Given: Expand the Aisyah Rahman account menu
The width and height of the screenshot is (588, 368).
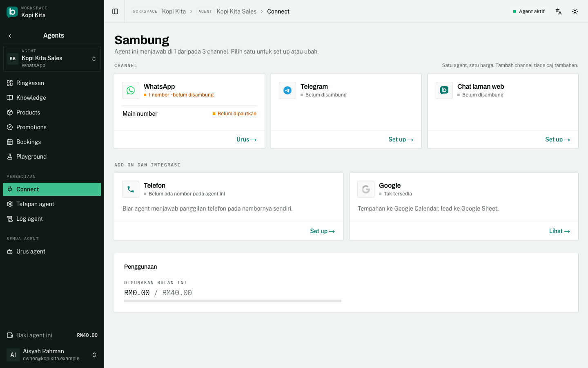Looking at the screenshot, I should 52,355.
